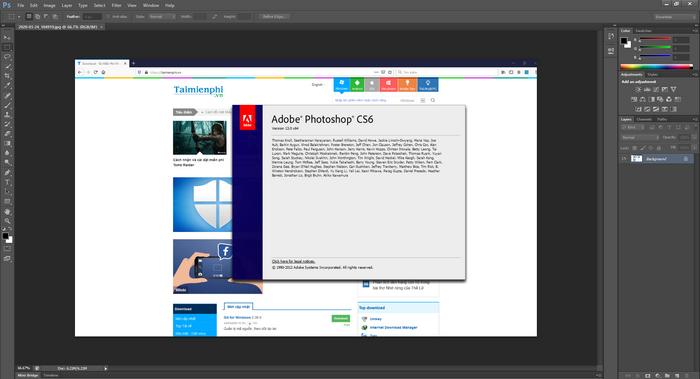Choose Subtract from selection mode
This screenshot has width=700, height=379.
pos(46,17)
